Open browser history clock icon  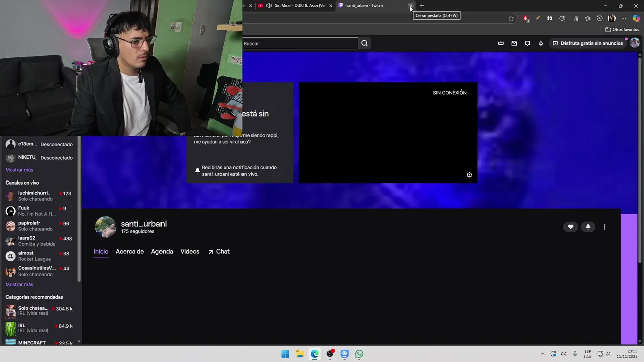[x=600, y=18]
